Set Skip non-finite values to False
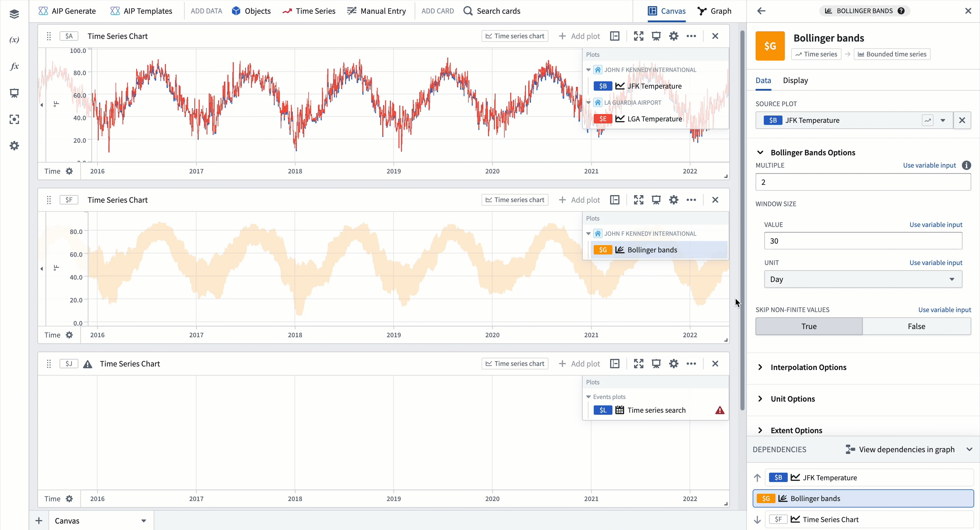Screen dimensions: 980x530 click(916, 326)
